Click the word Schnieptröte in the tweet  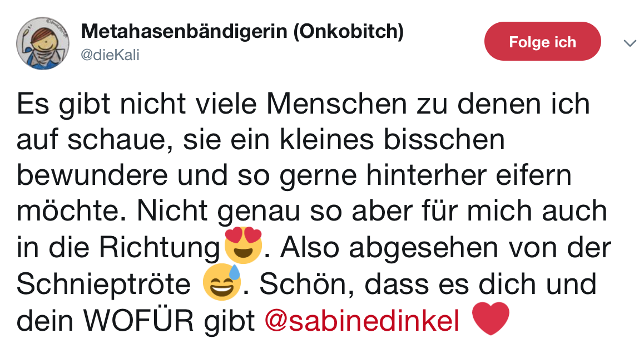tap(103, 285)
